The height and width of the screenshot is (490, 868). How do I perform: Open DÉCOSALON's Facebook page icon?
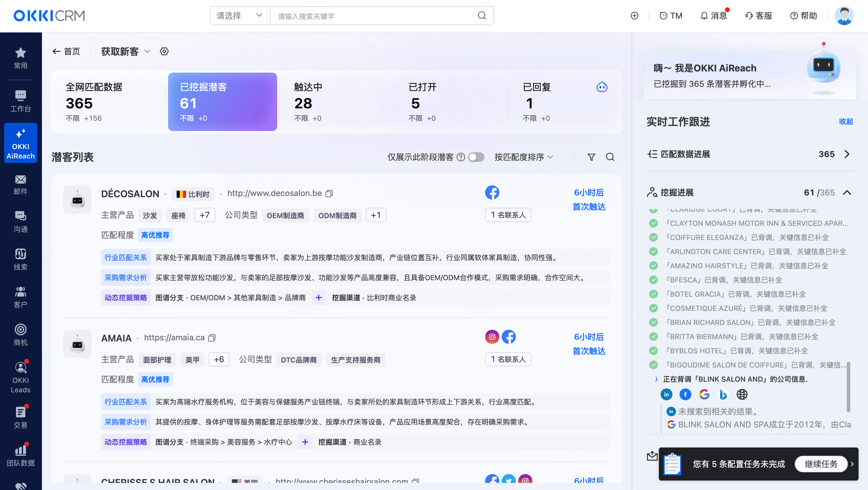(492, 193)
